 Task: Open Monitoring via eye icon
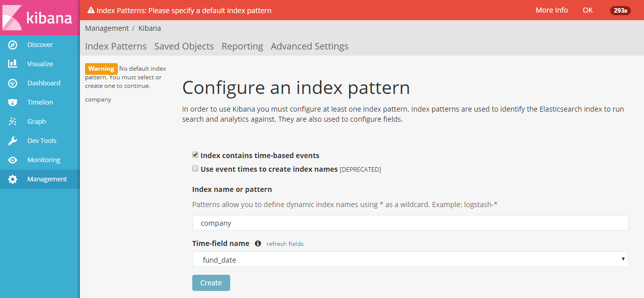tap(13, 160)
